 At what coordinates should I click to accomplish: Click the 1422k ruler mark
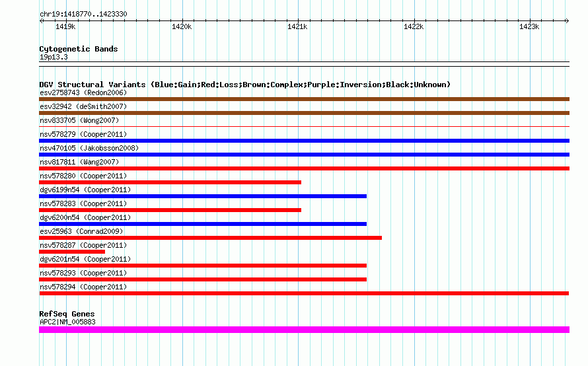(x=414, y=26)
